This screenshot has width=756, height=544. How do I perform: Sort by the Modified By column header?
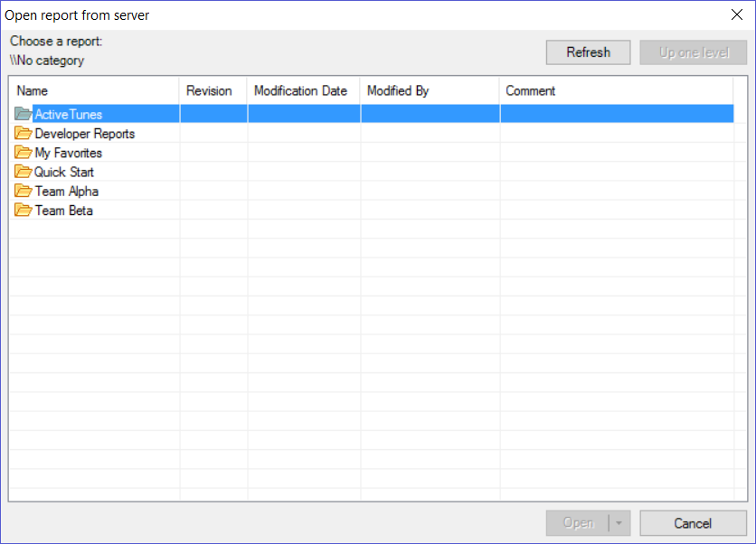[x=430, y=90]
